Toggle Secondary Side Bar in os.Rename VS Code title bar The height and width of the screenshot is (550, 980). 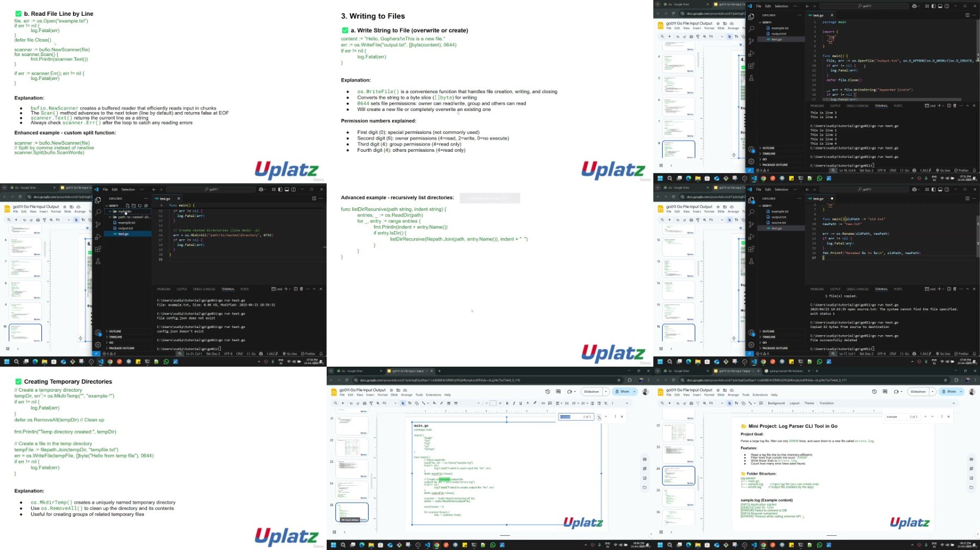point(947,189)
